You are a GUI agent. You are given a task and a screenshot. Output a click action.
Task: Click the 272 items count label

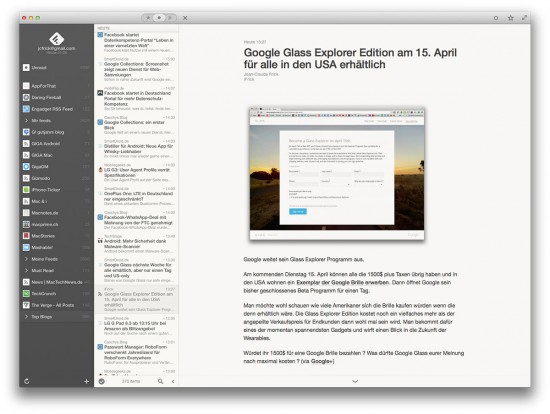coord(131,381)
